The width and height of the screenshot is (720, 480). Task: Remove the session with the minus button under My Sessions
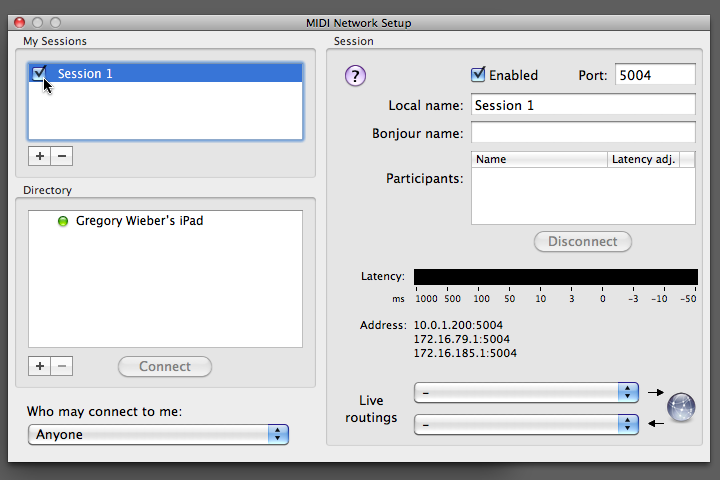click(x=61, y=156)
